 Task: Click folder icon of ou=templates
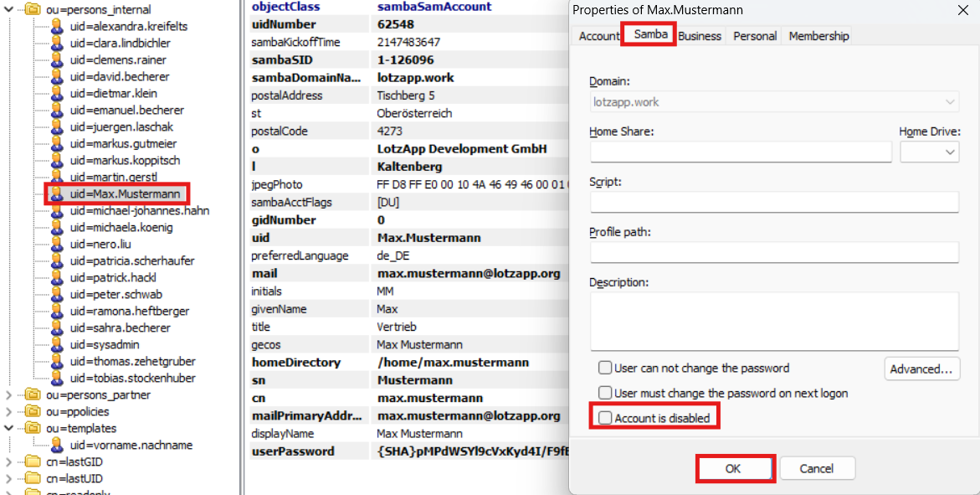click(33, 428)
